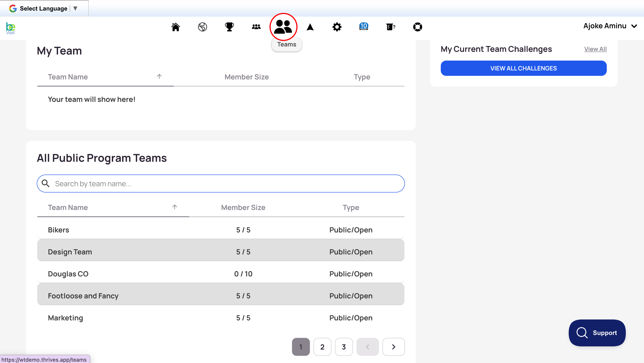Open the Teams icon in navigation
The image size is (644, 363).
coord(283,27)
